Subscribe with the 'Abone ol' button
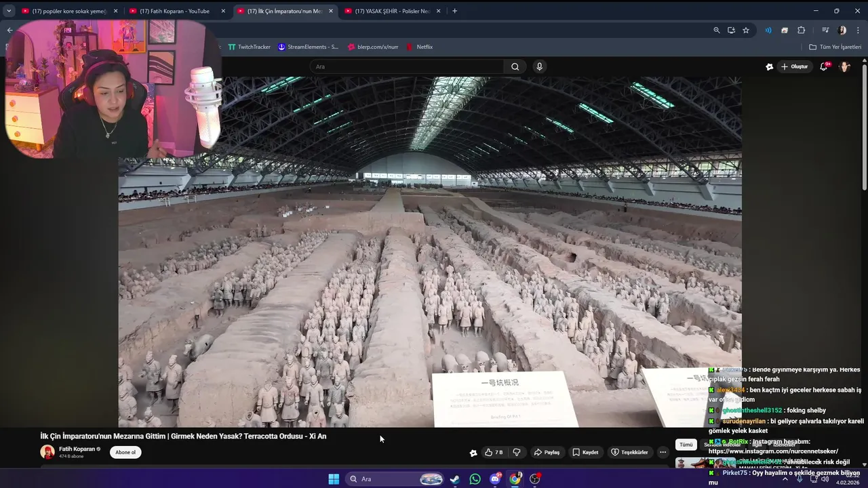This screenshot has height=488, width=868. click(125, 452)
